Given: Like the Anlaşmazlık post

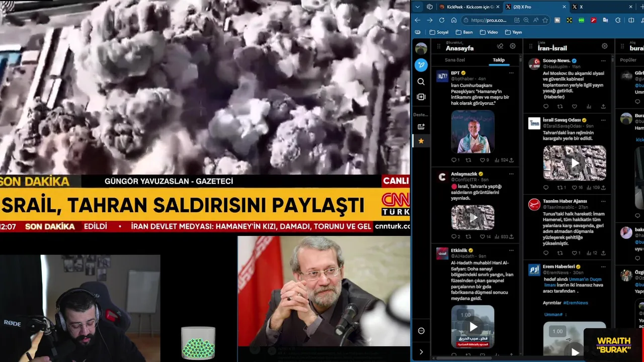Looking at the screenshot, I should (x=482, y=236).
